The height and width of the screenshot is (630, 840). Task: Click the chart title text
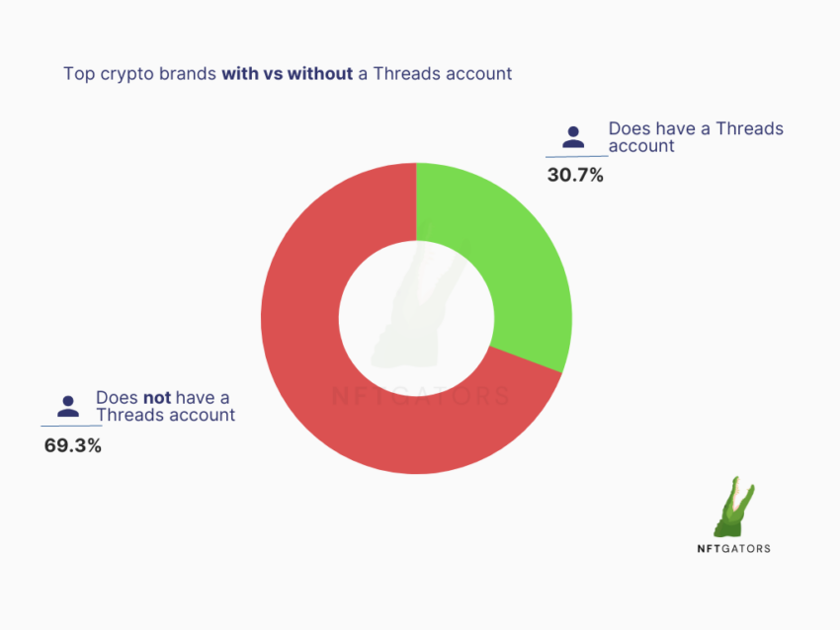click(288, 73)
